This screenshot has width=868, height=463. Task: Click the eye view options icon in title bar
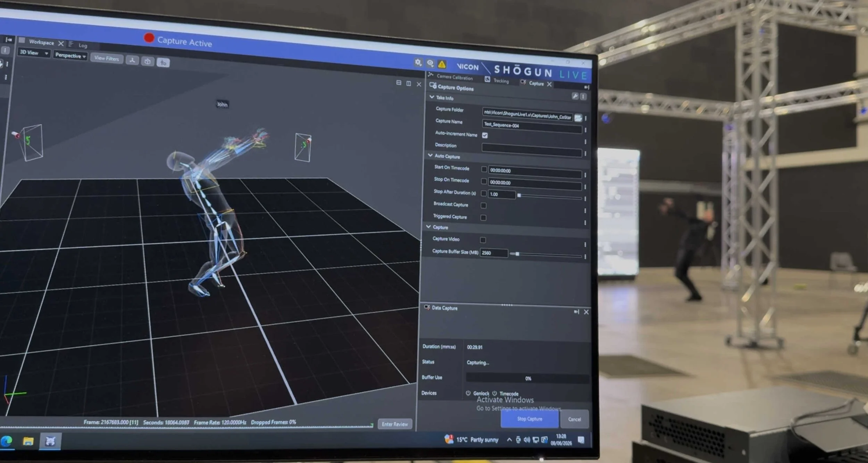430,63
